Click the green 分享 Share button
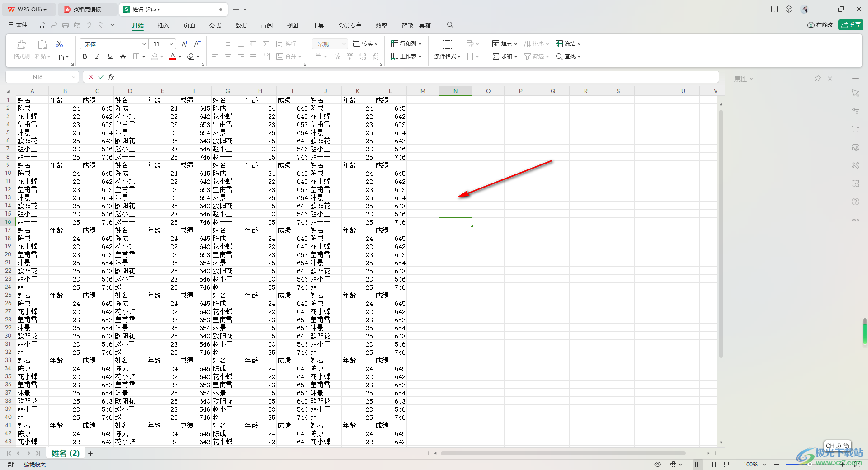The height and width of the screenshot is (470, 868). pyautogui.click(x=850, y=25)
